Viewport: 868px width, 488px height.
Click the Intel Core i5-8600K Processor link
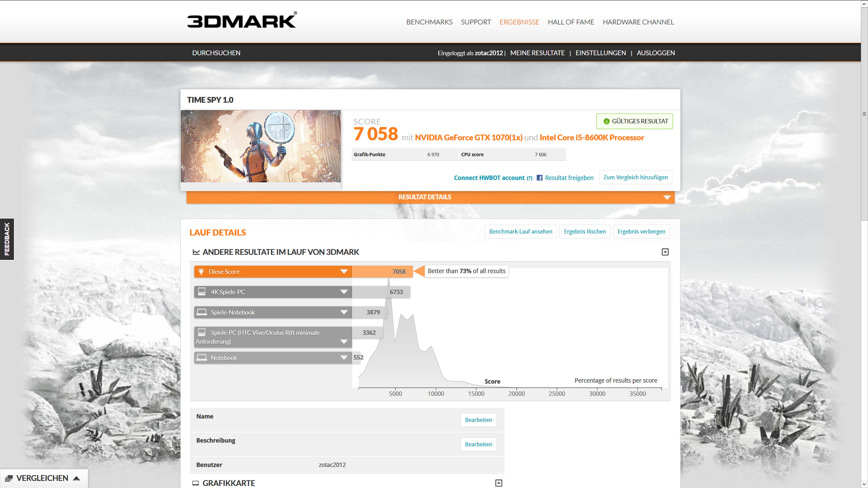tap(592, 138)
